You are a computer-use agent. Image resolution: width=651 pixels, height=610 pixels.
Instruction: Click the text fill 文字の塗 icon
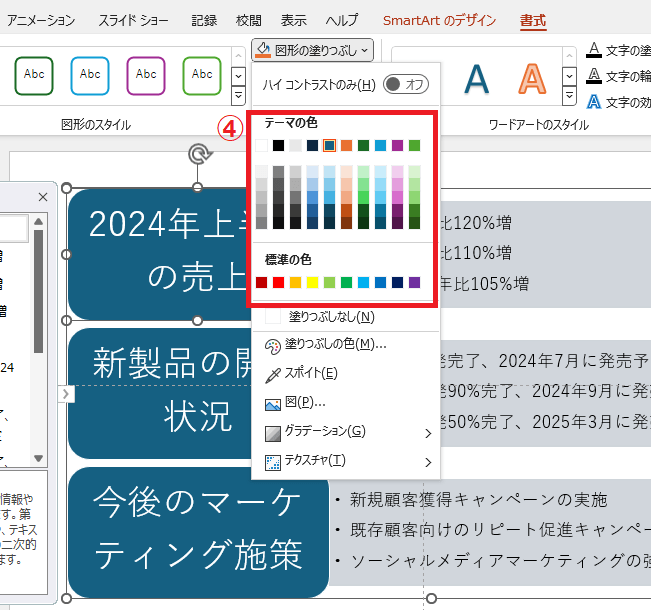[594, 50]
